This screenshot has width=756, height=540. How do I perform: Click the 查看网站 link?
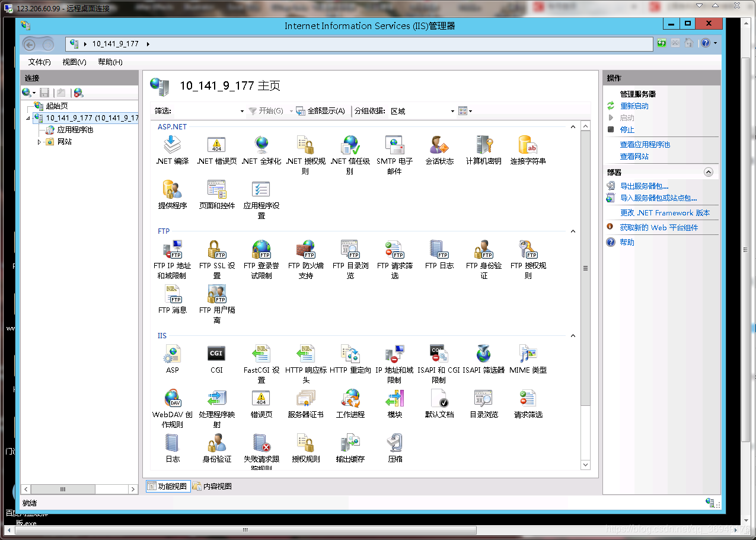click(634, 157)
